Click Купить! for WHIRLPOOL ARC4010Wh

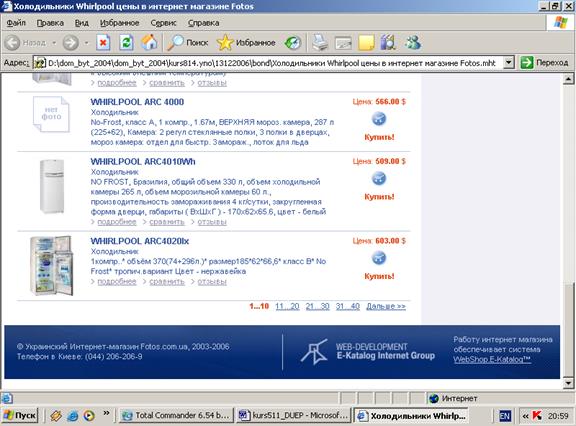379,196
